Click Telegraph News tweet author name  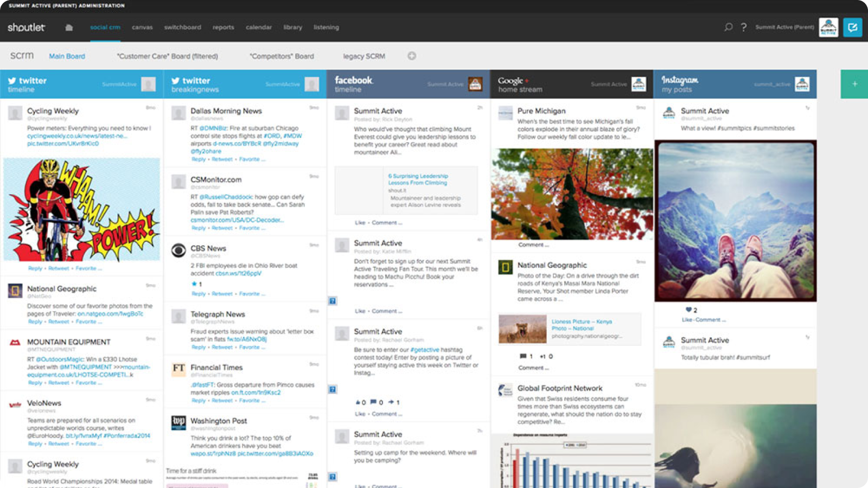(x=218, y=314)
